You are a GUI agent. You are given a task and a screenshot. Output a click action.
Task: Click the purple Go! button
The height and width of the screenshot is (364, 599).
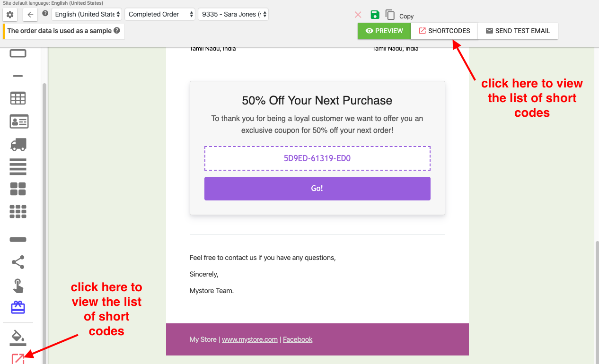(x=317, y=188)
